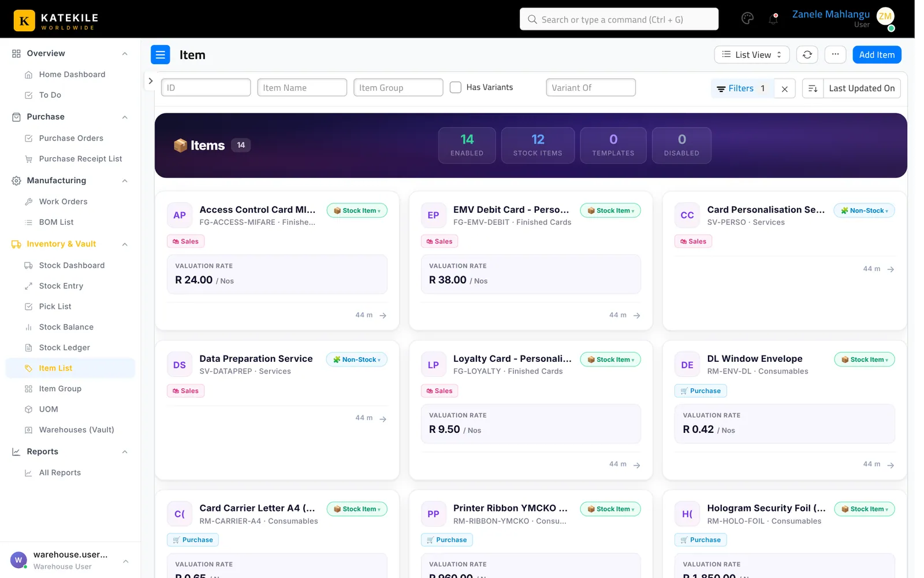Open the Filters button
Screen dimensions: 924x578
point(742,88)
